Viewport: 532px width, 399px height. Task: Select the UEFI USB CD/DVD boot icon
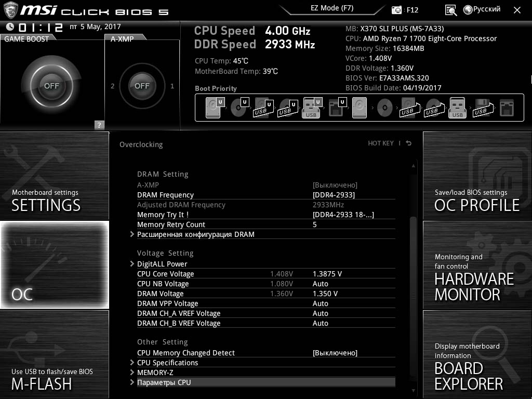[288, 108]
